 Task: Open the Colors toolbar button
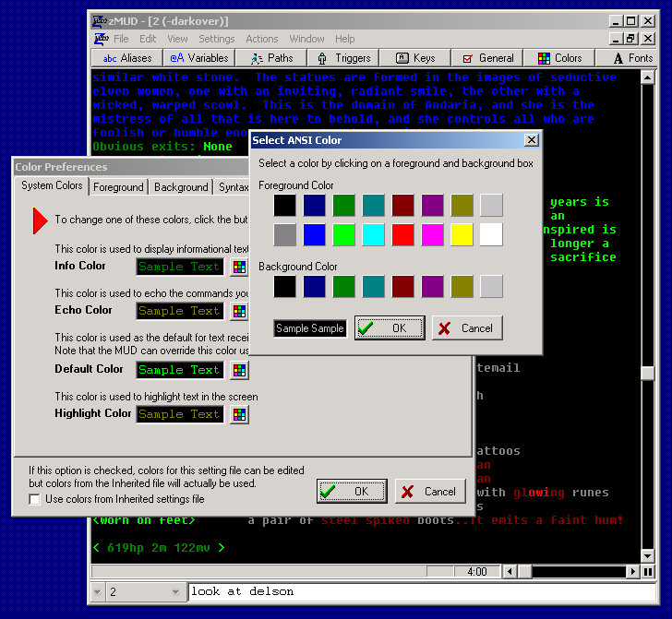pyautogui.click(x=559, y=58)
